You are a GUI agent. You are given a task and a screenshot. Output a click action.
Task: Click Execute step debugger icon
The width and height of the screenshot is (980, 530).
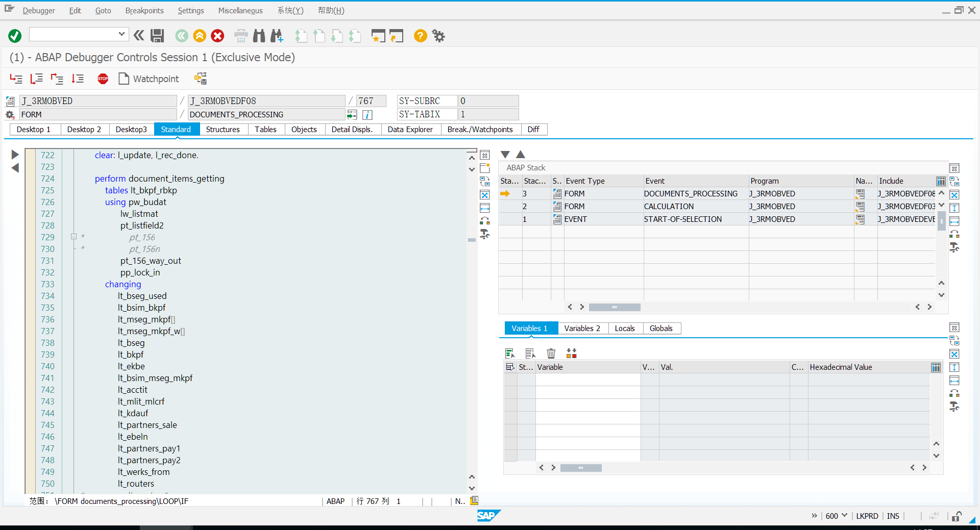click(36, 79)
